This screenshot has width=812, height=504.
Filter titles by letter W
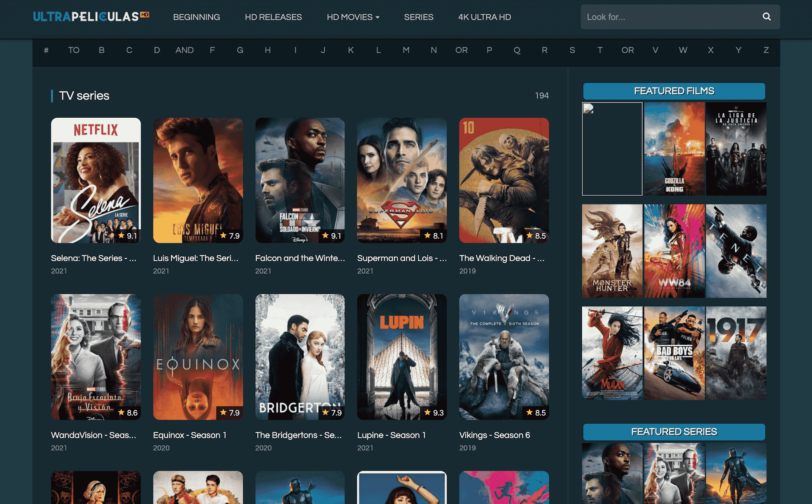[683, 50]
